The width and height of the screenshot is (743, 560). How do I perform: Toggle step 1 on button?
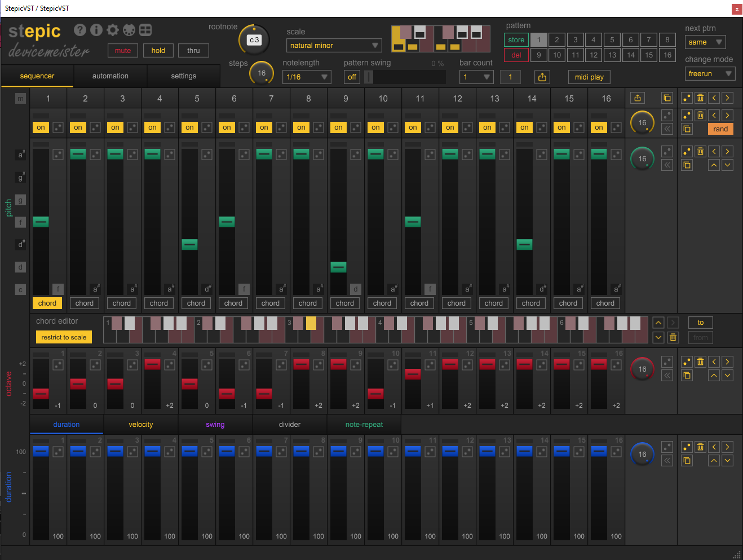click(41, 127)
